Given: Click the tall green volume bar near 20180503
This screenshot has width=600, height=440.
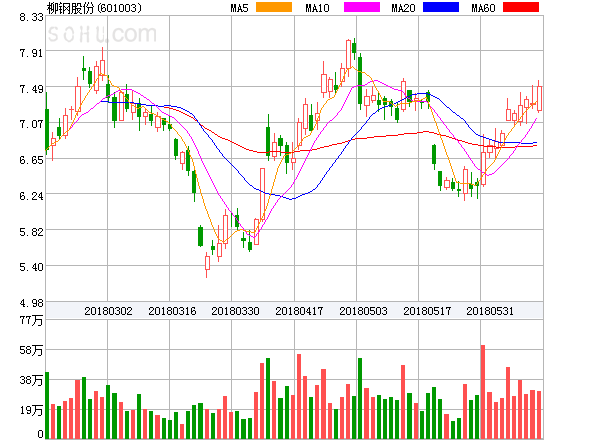Looking at the screenshot, I should point(360,398).
